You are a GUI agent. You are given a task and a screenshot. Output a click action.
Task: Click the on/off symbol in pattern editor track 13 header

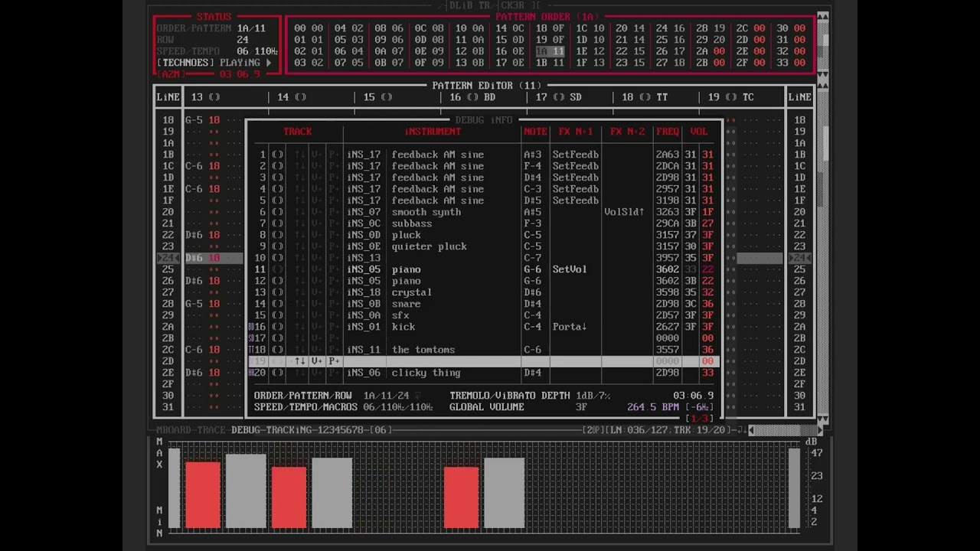214,97
